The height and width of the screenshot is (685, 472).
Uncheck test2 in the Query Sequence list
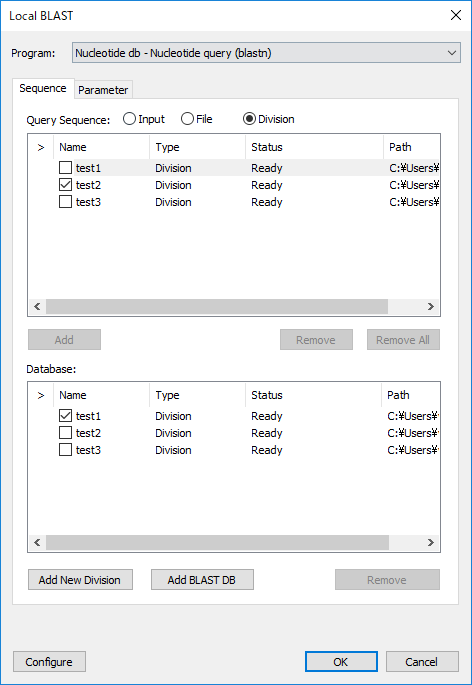tap(65, 185)
